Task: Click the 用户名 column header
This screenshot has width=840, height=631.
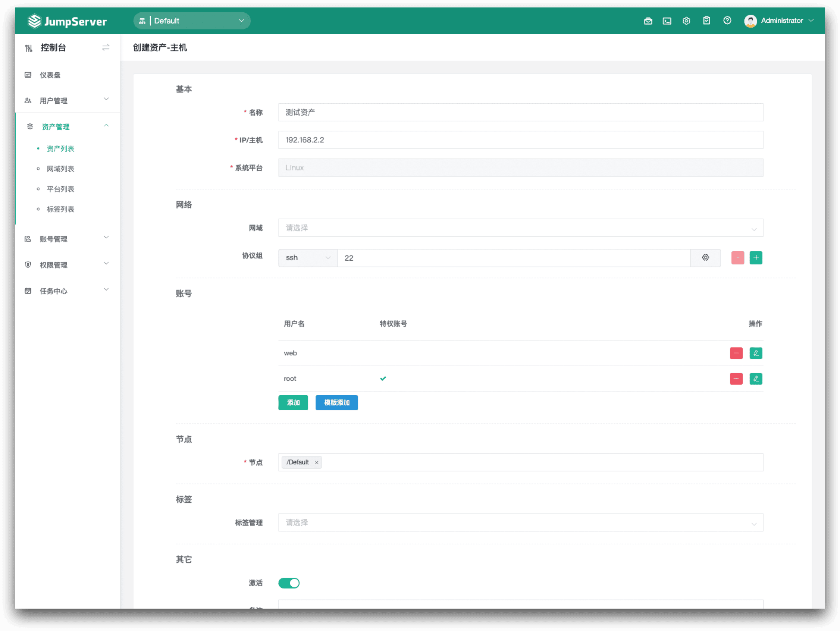Action: (294, 323)
